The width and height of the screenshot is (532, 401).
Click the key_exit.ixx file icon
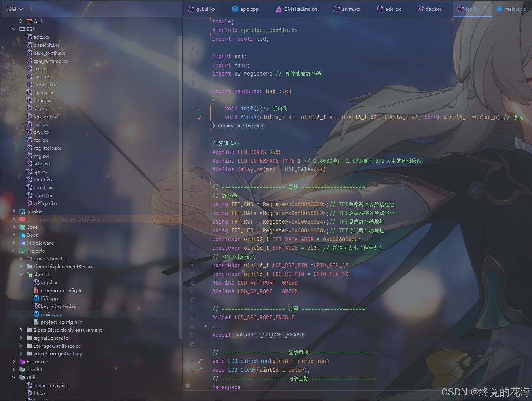[x=29, y=116]
